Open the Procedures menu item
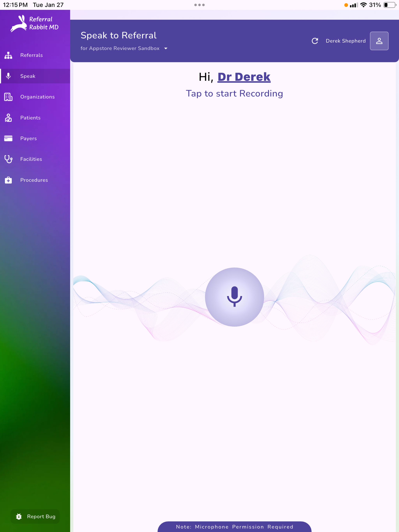The width and height of the screenshot is (399, 532). click(x=35, y=180)
